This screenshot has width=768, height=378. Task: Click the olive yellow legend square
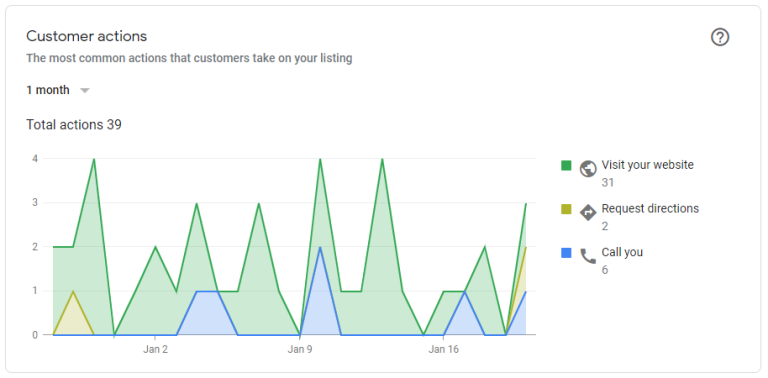pyautogui.click(x=566, y=210)
